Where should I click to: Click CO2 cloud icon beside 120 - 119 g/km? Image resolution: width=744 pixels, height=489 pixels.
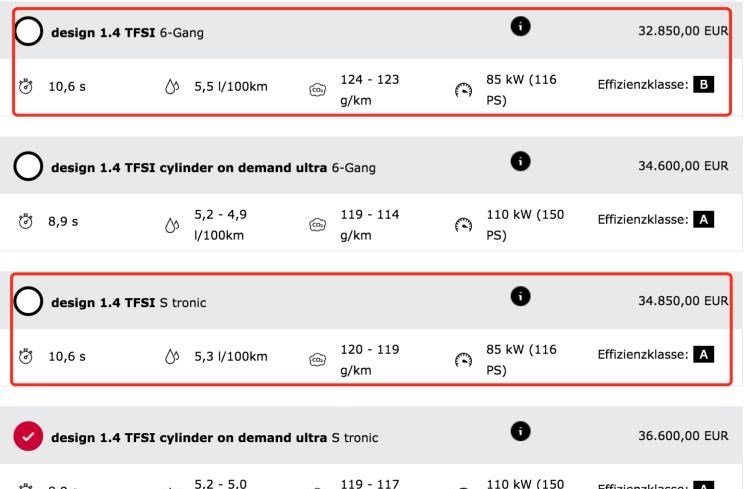[317, 360]
